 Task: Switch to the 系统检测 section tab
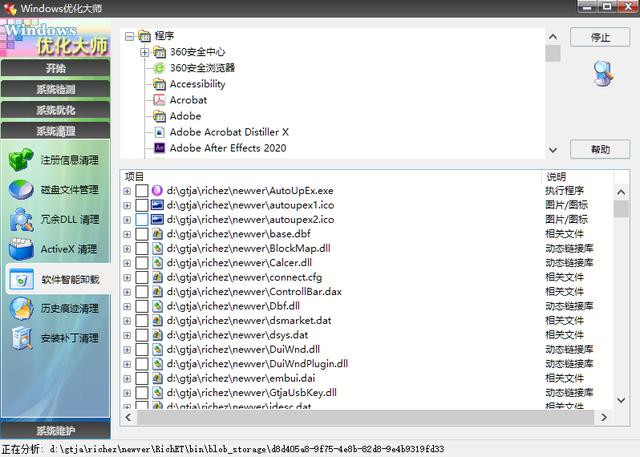click(x=56, y=89)
